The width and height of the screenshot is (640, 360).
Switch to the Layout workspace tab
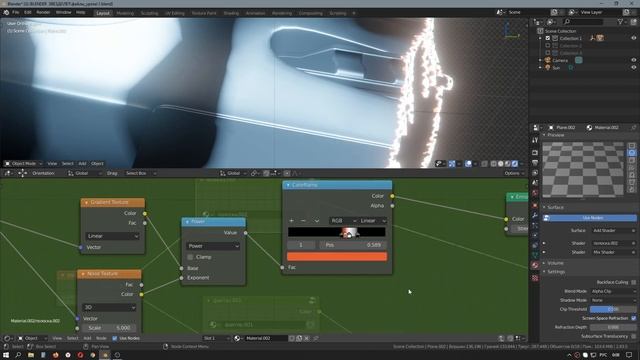pos(103,13)
